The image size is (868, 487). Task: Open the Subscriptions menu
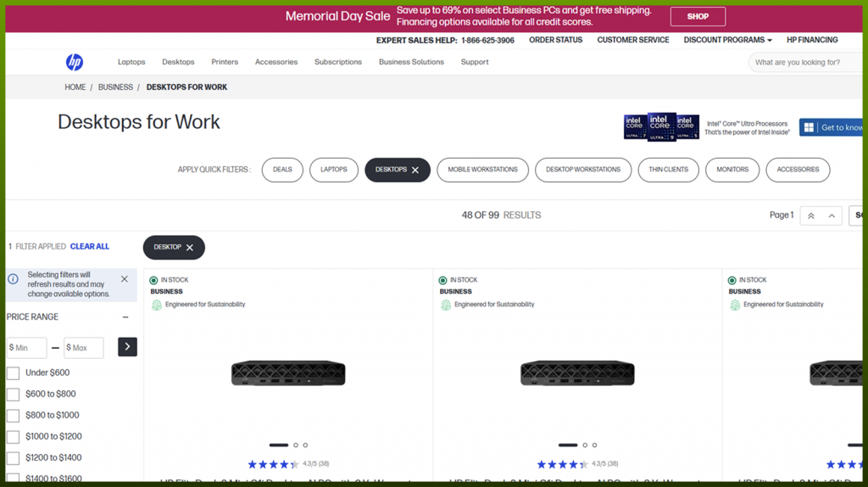click(x=338, y=62)
